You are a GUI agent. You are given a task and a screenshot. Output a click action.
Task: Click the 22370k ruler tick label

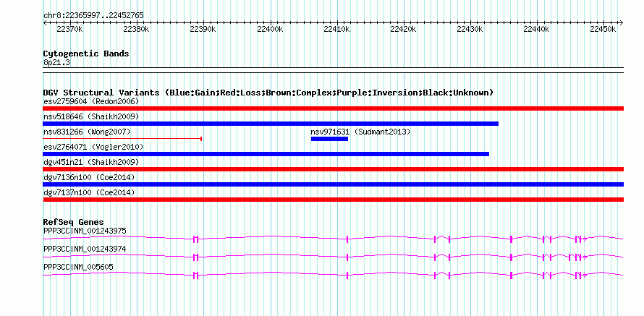tap(69, 29)
